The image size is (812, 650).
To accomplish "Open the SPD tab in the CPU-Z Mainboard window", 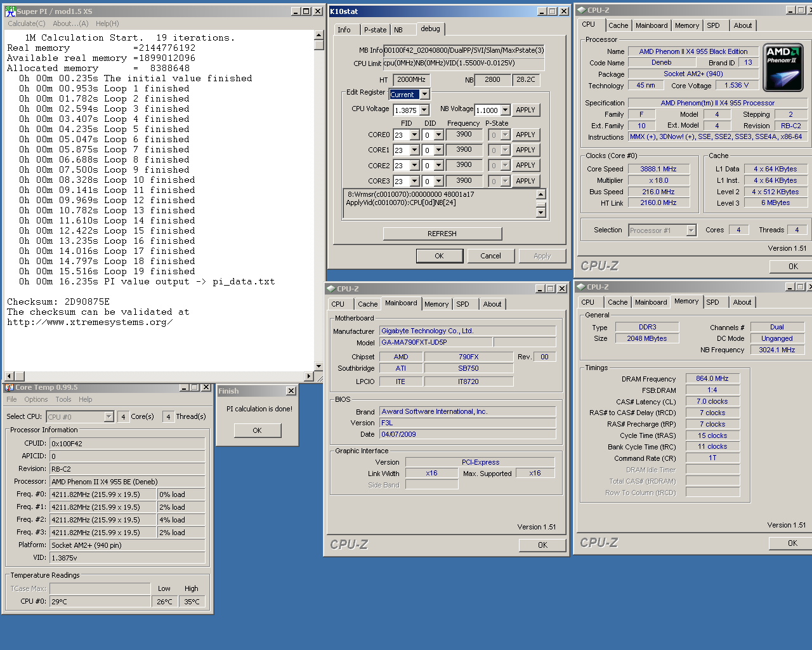I will (463, 304).
